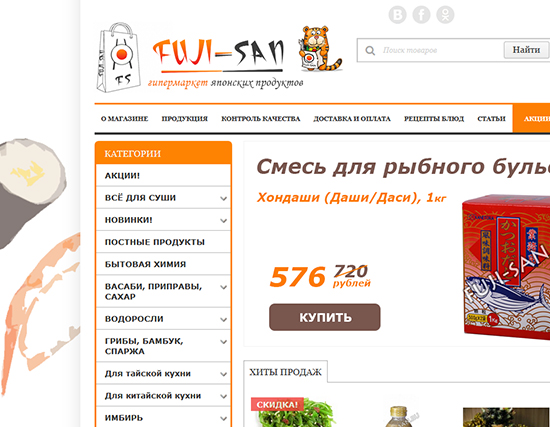Open the ПОСТНЫЕ ПРОДУКТЫ category link
The image size is (550, 427).
(x=155, y=242)
